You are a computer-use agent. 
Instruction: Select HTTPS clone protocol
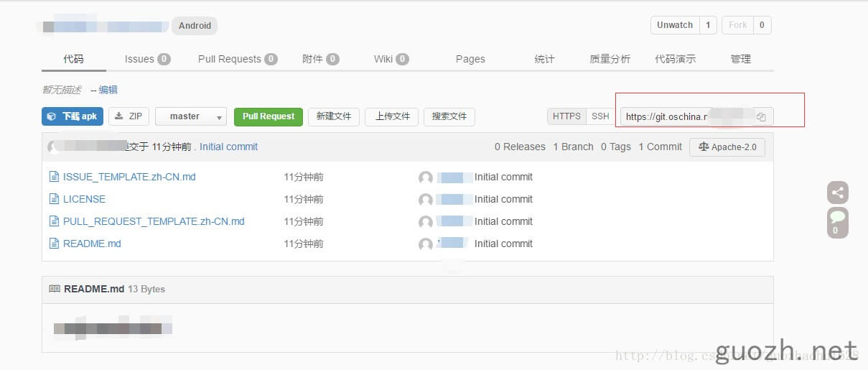pyautogui.click(x=566, y=116)
